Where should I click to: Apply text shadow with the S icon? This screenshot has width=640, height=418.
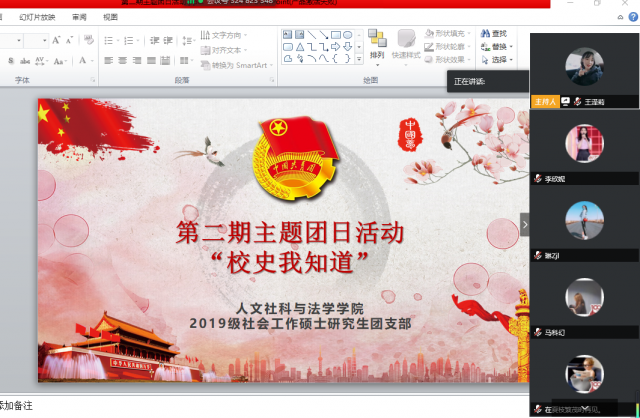11,61
